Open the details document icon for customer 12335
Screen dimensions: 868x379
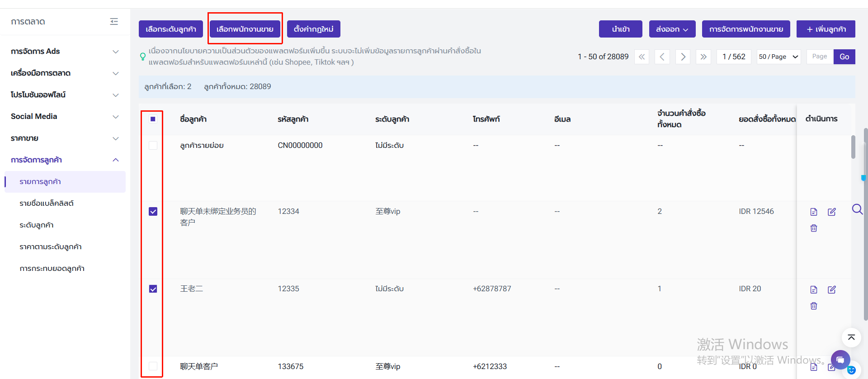[x=813, y=290]
